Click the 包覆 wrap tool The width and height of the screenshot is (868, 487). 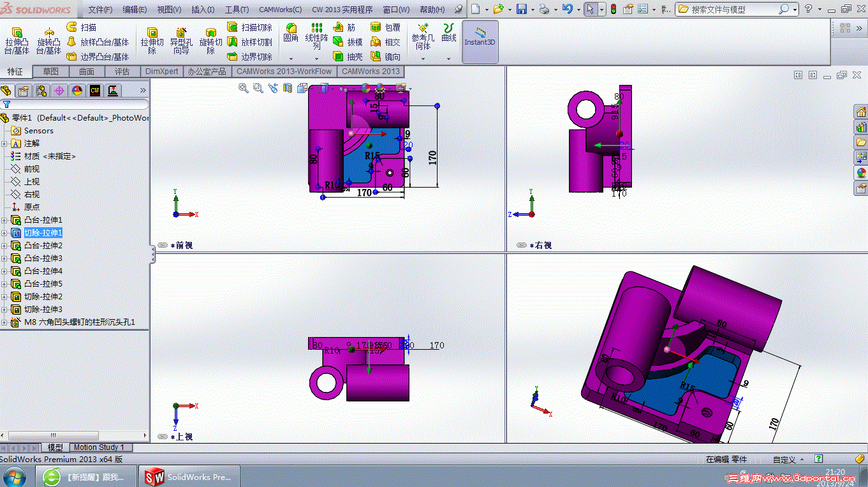pos(385,27)
